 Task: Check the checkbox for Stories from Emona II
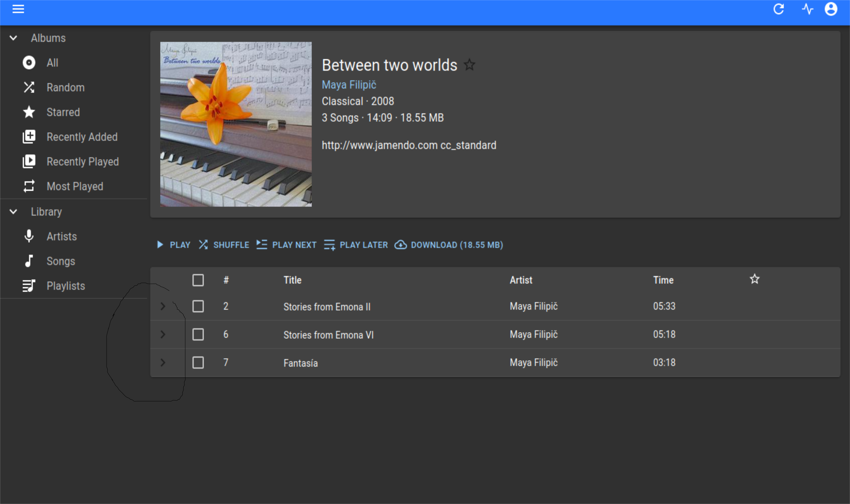coord(198,306)
